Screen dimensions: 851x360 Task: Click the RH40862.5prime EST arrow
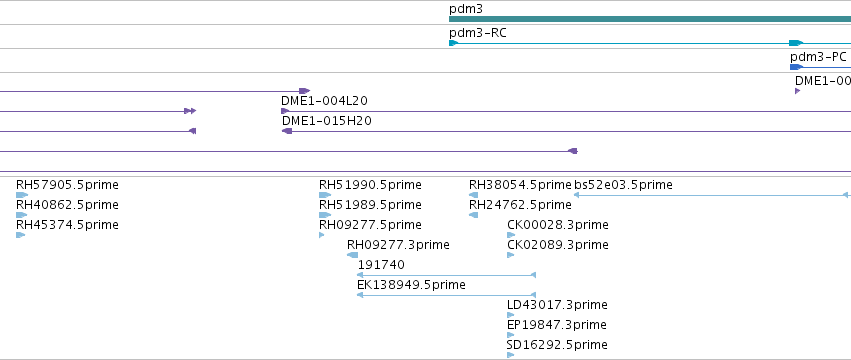pos(22,215)
